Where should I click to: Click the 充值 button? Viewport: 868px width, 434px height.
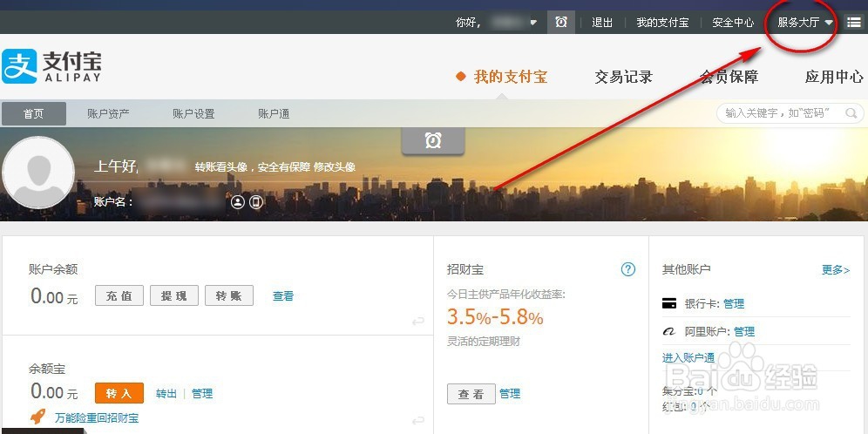pos(119,295)
